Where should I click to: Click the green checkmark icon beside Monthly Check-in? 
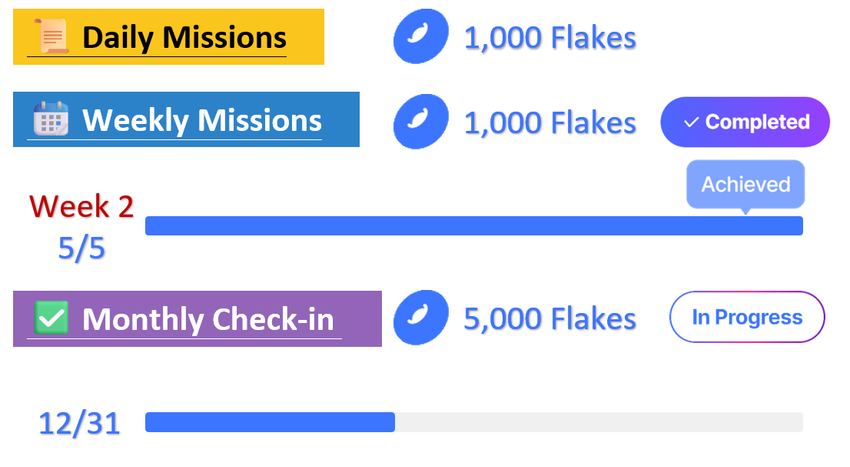coord(51,319)
